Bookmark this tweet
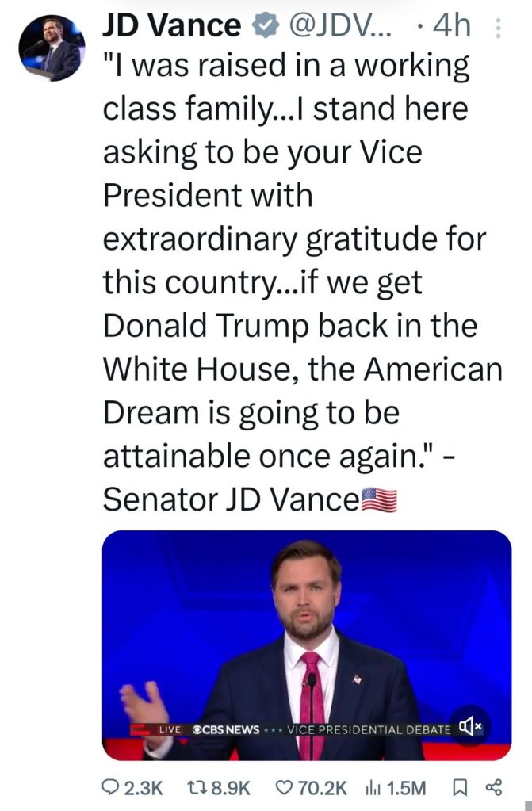 (x=458, y=787)
